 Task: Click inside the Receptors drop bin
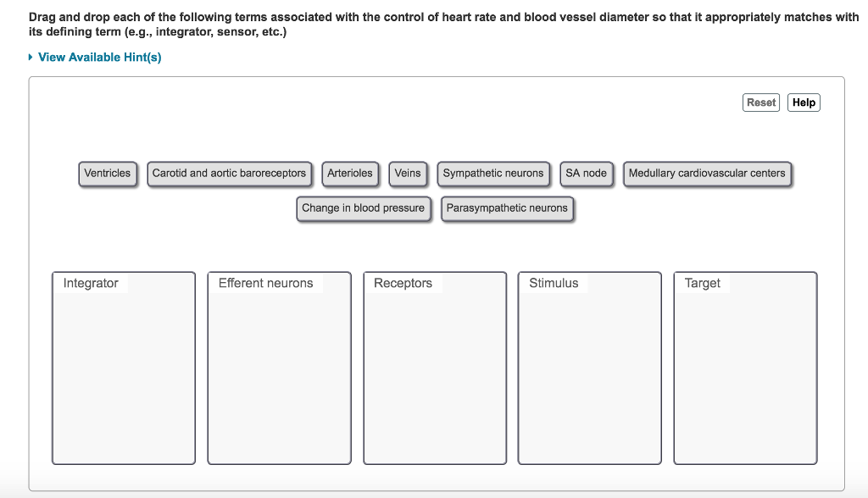(x=435, y=377)
